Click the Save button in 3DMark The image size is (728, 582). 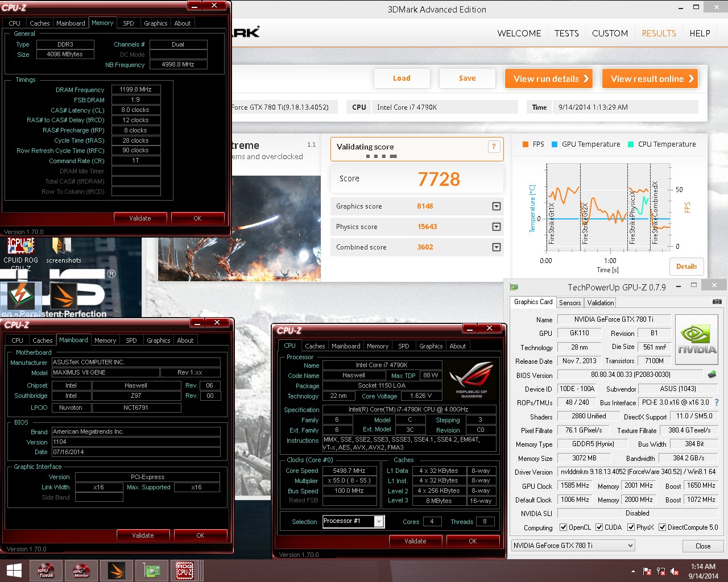pyautogui.click(x=468, y=78)
